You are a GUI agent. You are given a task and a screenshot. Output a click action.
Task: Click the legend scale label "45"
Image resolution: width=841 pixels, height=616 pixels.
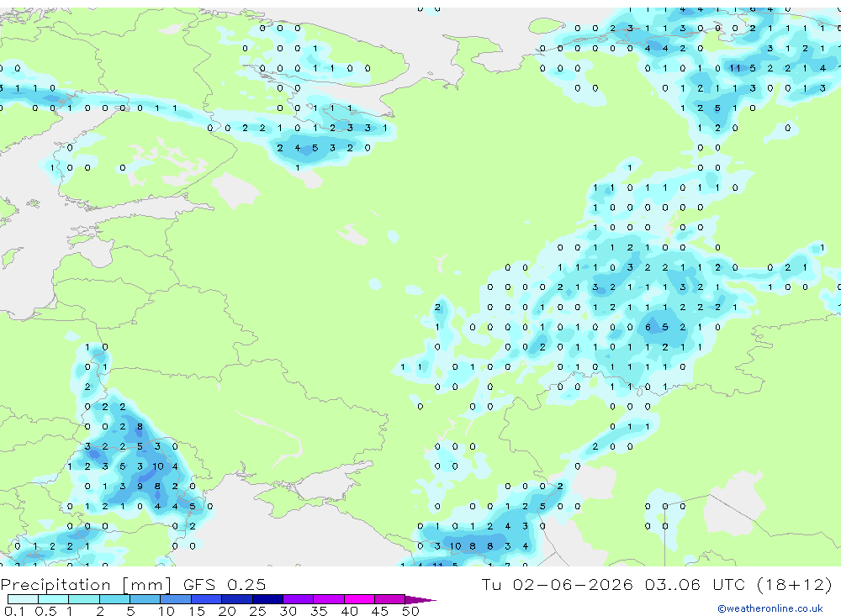click(380, 611)
